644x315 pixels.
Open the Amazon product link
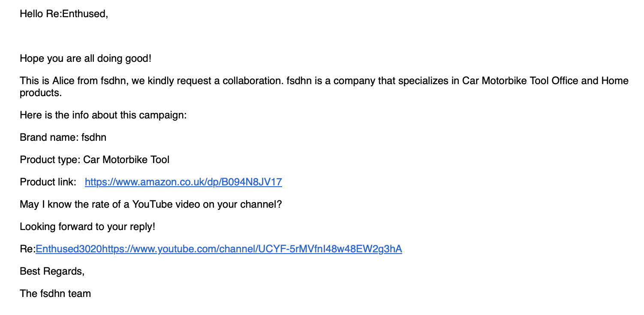click(x=183, y=182)
